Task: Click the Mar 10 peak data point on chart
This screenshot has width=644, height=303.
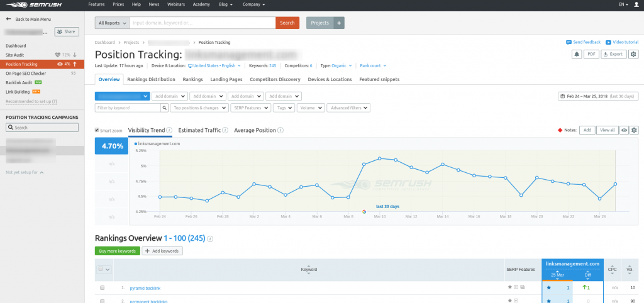Action: 380,158
